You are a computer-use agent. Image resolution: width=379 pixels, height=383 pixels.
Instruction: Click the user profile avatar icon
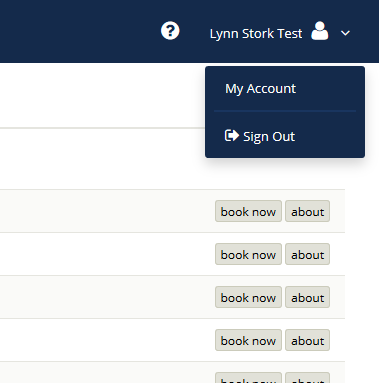(x=320, y=31)
